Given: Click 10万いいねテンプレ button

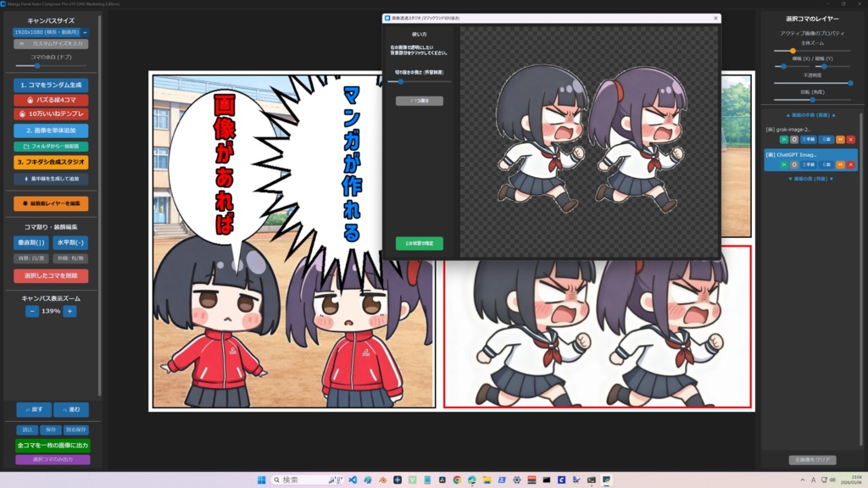Looking at the screenshot, I should (51, 114).
